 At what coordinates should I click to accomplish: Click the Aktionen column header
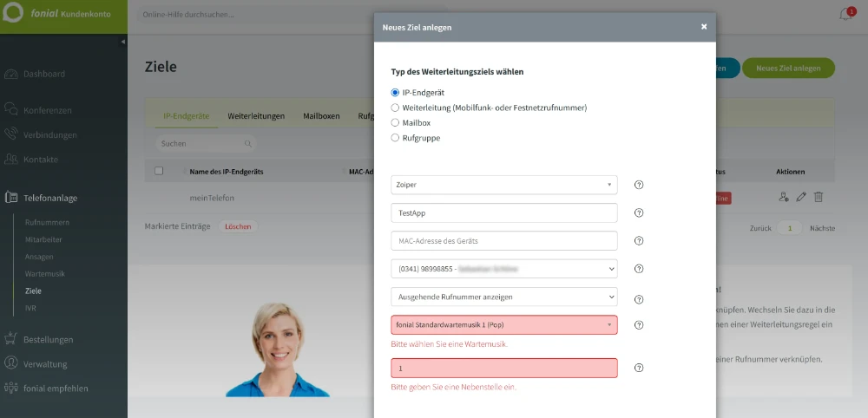(791, 172)
